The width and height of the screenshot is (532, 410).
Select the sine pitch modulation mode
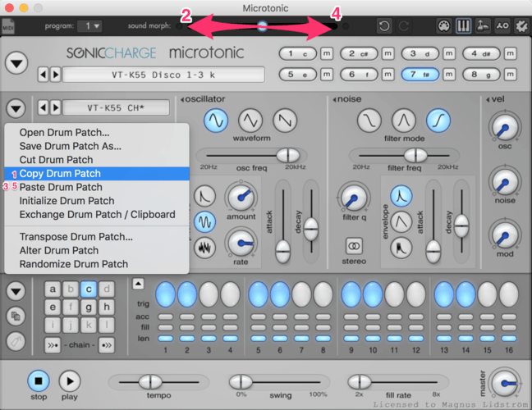[204, 222]
